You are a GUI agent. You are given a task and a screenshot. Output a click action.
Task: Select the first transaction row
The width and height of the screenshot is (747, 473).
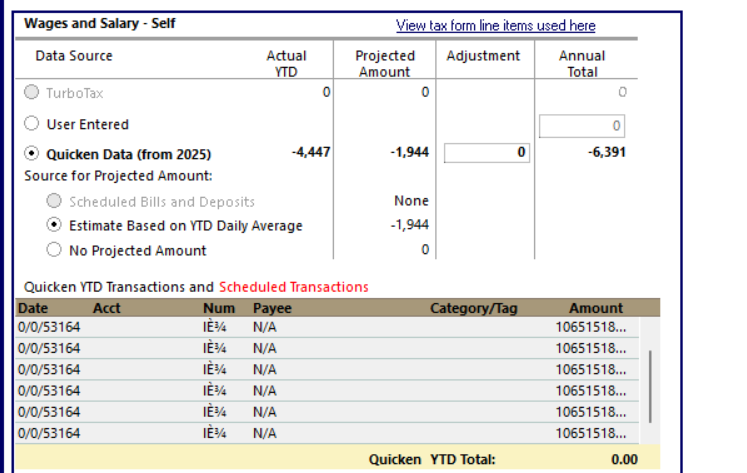click(x=327, y=327)
